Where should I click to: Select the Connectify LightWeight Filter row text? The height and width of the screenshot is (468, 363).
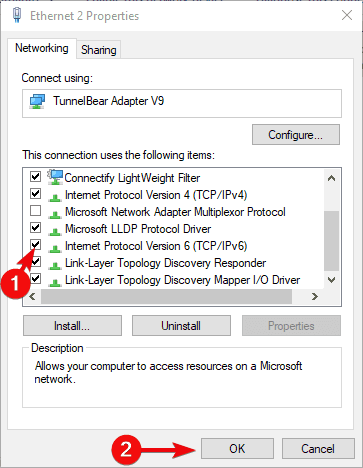pos(132,178)
